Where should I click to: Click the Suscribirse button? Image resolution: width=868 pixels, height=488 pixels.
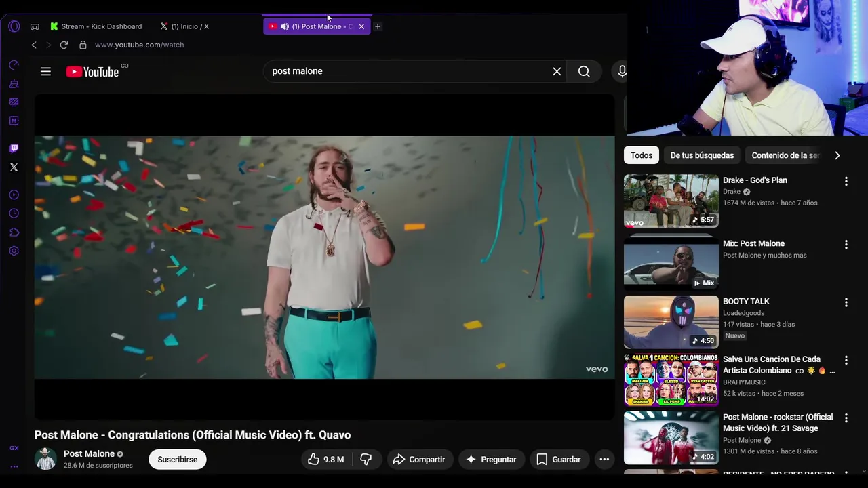click(x=178, y=460)
